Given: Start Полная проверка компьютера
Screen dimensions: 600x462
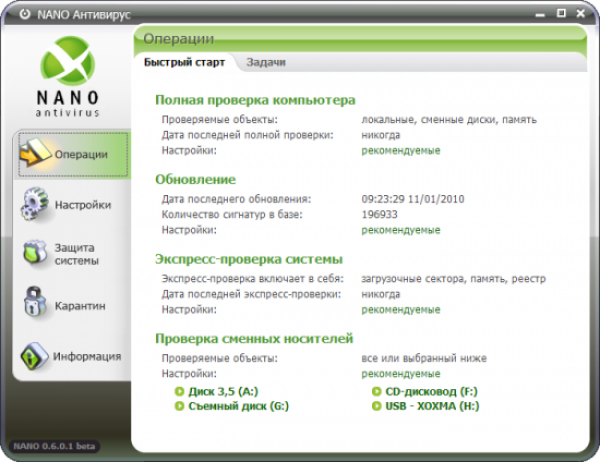Looking at the screenshot, I should coord(255,100).
